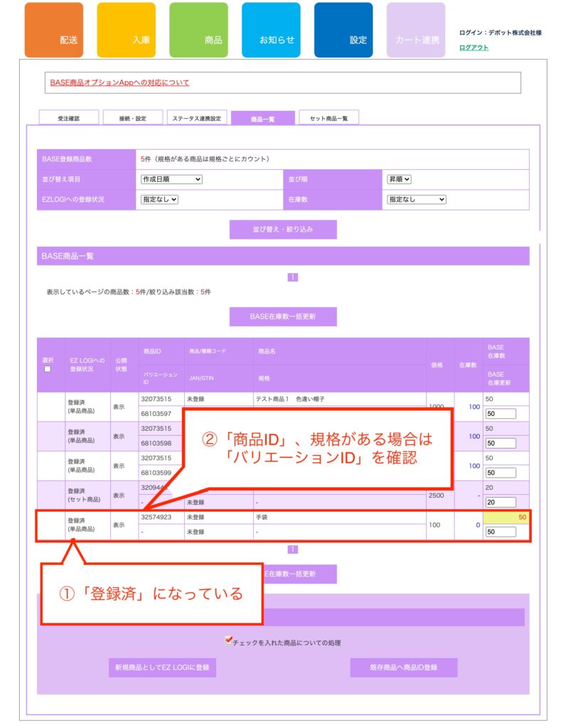The image size is (566, 728).
Task: Click the カート連携 tile
Action: pos(416,31)
